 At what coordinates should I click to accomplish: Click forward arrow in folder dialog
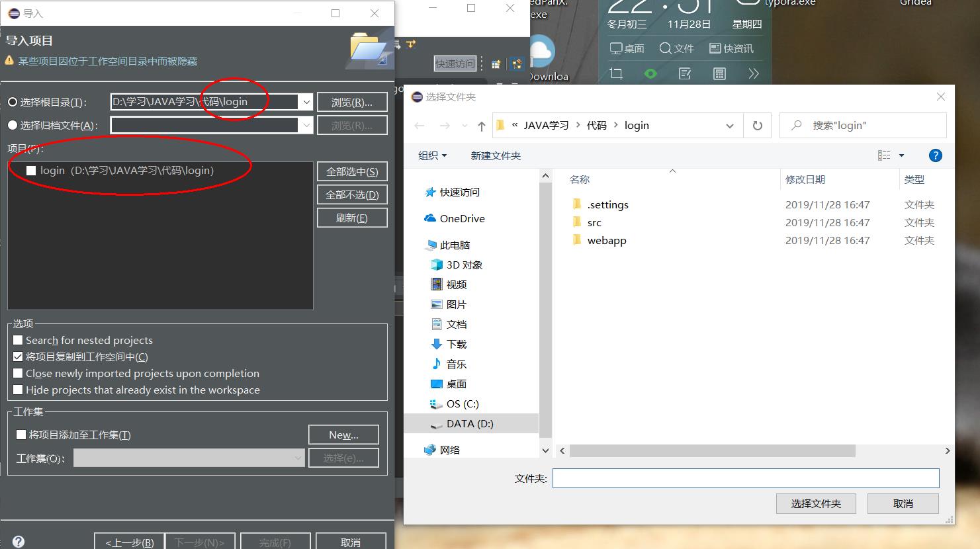[x=445, y=126]
